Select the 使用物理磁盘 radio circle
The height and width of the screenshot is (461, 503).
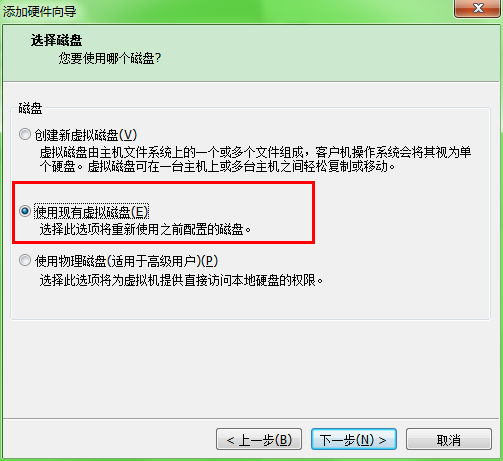(25, 260)
